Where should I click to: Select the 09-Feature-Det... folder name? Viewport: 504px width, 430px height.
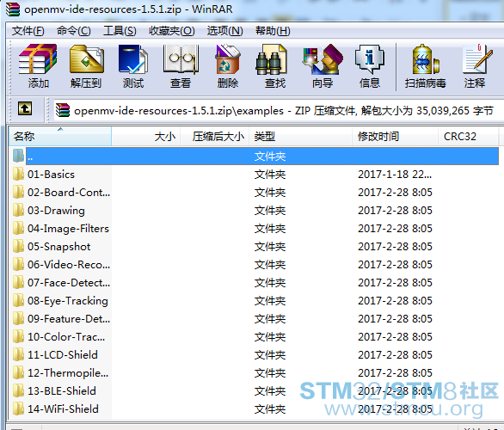[69, 319]
